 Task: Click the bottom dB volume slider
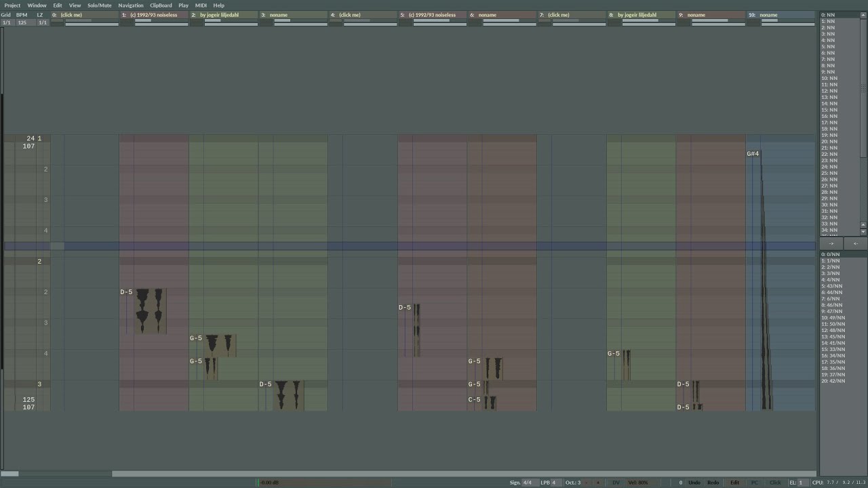(324, 483)
